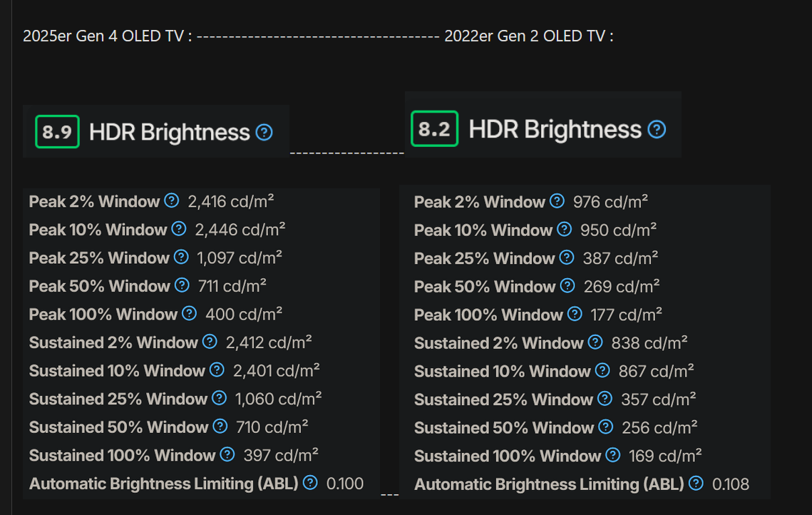This screenshot has width=812, height=515.
Task: Open help for right Peak 50% Window
Action: pyautogui.click(x=567, y=285)
